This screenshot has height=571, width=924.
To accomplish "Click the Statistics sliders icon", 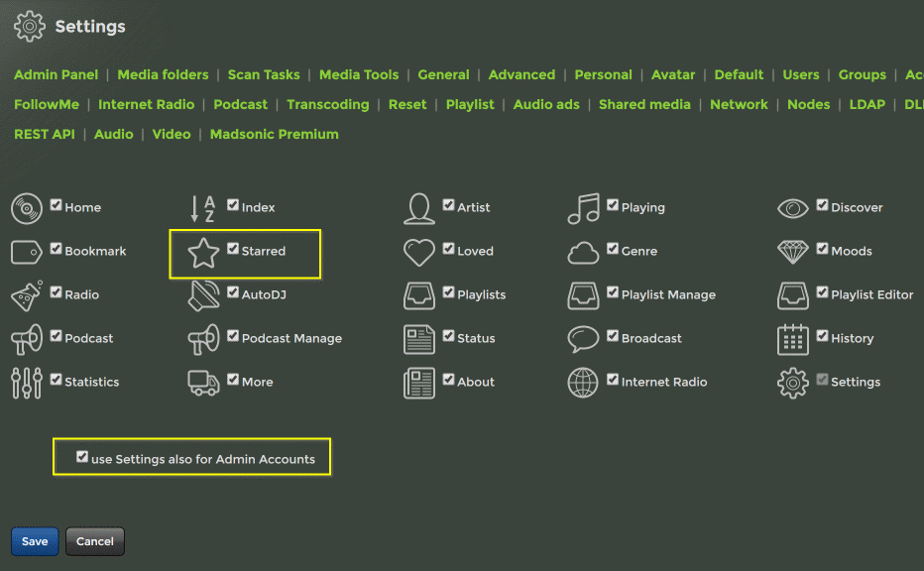I will click(27, 383).
